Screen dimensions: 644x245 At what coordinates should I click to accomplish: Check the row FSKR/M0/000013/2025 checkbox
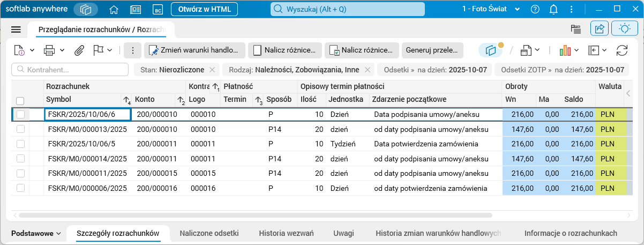(20, 129)
